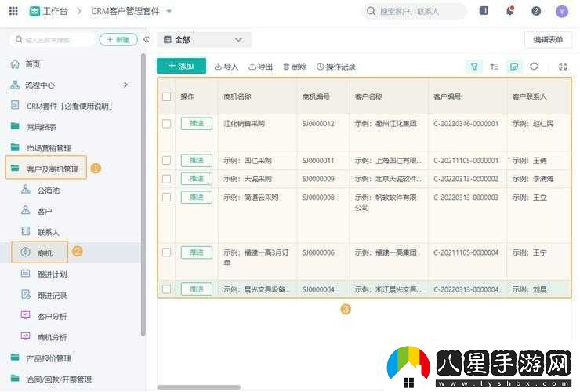580x392 pixels.
Task: Open the user avatar menu
Action: (x=562, y=12)
